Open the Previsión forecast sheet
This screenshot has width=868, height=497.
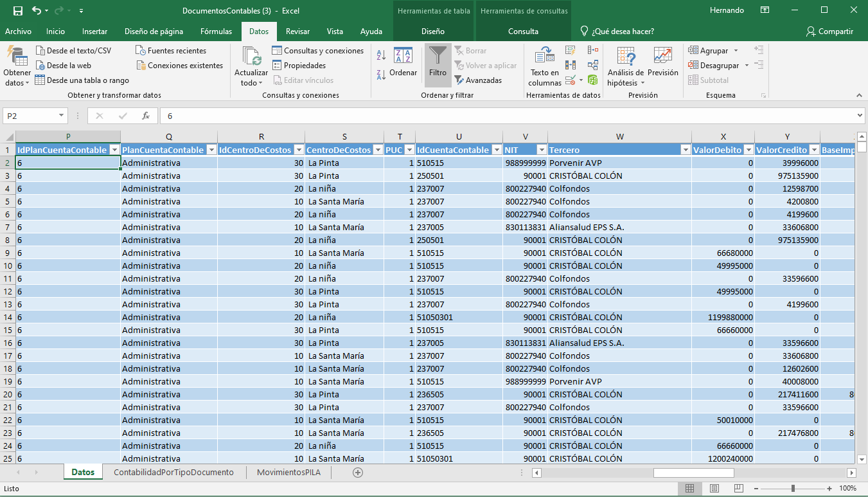[663, 63]
